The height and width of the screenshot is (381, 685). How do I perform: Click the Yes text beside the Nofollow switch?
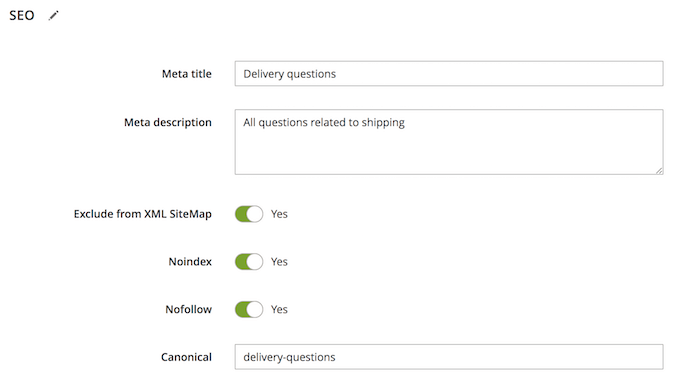279,309
